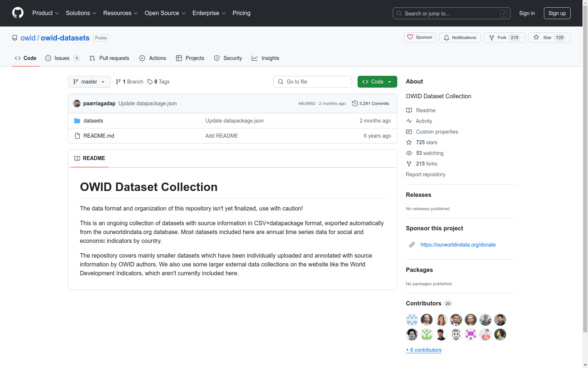Open the datasets folder icon
This screenshot has width=588, height=368.
77,121
